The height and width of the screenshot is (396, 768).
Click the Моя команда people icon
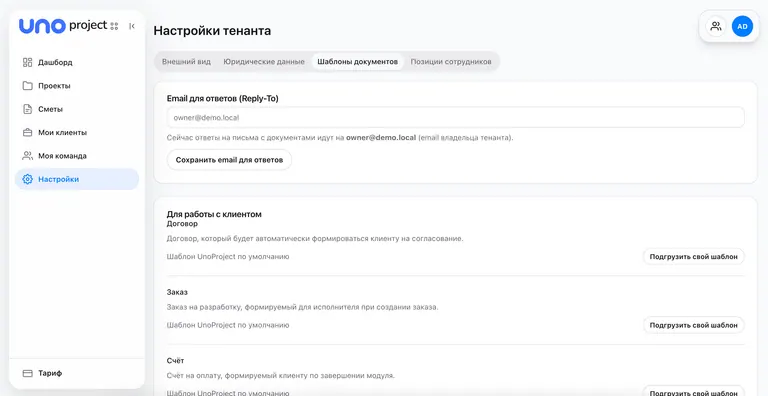click(27, 156)
